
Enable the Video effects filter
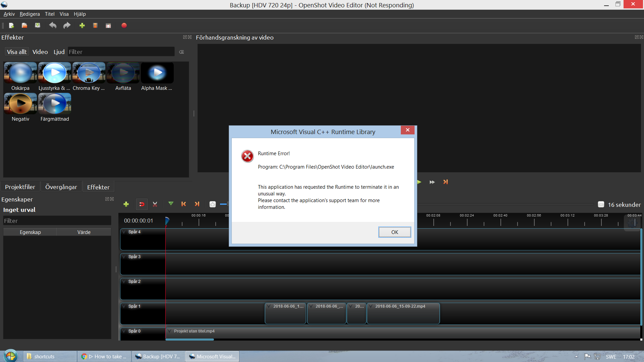(x=40, y=52)
